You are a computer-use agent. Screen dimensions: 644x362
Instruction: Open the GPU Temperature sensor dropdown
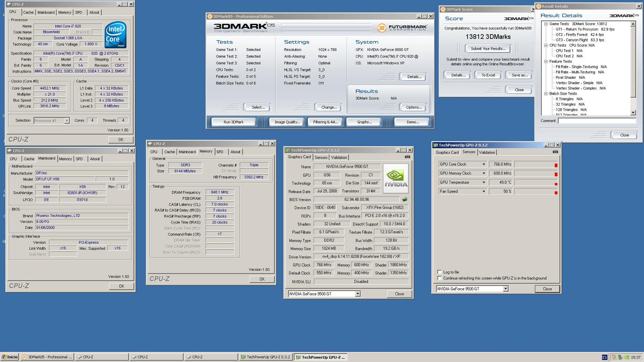[483, 182]
